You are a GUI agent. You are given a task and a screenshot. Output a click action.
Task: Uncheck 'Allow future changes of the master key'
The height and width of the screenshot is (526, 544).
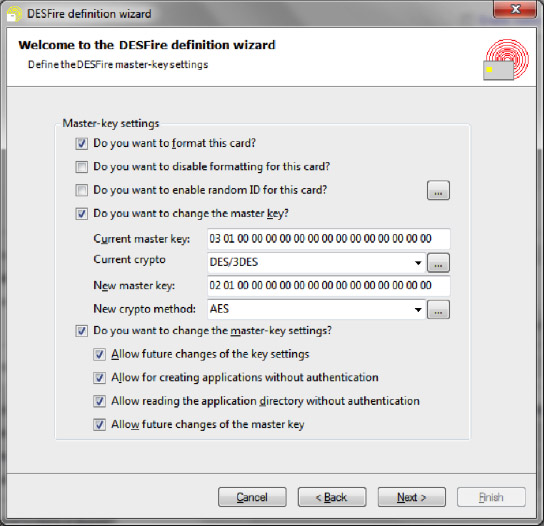tap(99, 425)
